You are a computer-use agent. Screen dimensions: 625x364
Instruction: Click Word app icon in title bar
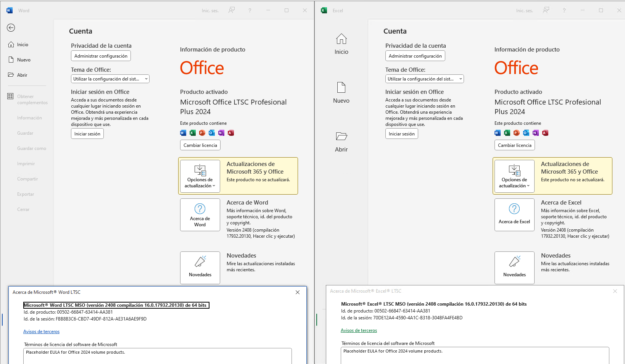tap(10, 10)
